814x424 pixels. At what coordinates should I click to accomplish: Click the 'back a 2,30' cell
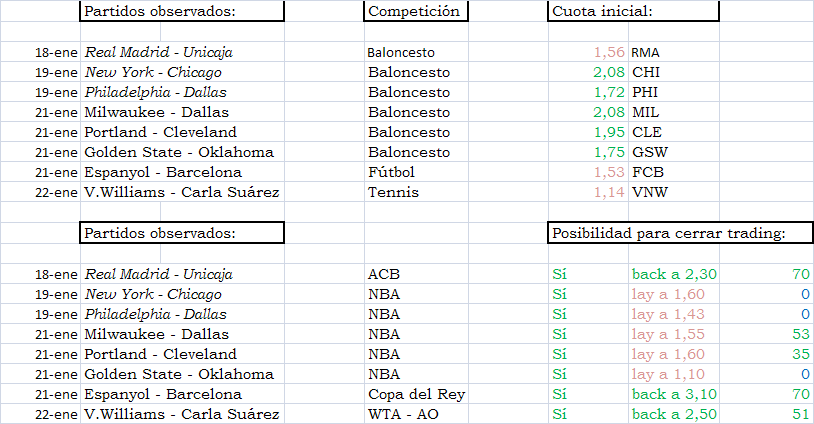(x=674, y=274)
